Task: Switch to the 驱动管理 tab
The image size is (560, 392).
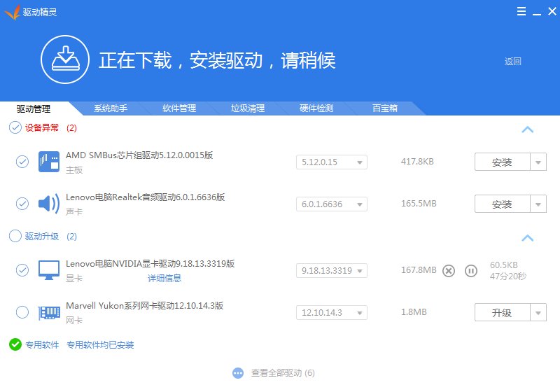Action: (x=34, y=108)
